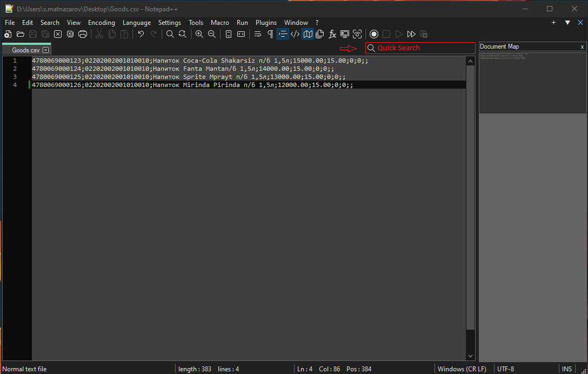588x374 pixels.
Task: Toggle Show All Characters with pilcrow icon
Action: click(270, 34)
